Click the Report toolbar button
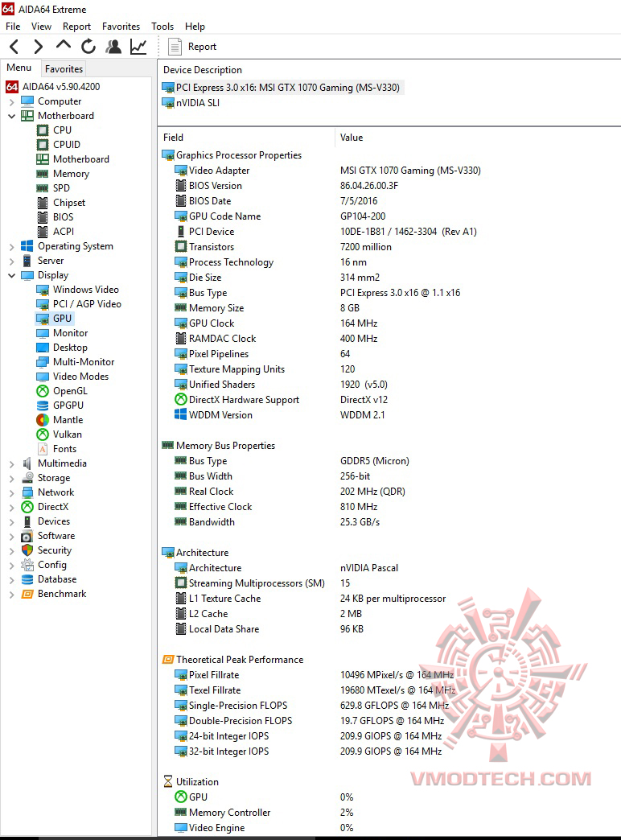The height and width of the screenshot is (840, 621). 192,47
